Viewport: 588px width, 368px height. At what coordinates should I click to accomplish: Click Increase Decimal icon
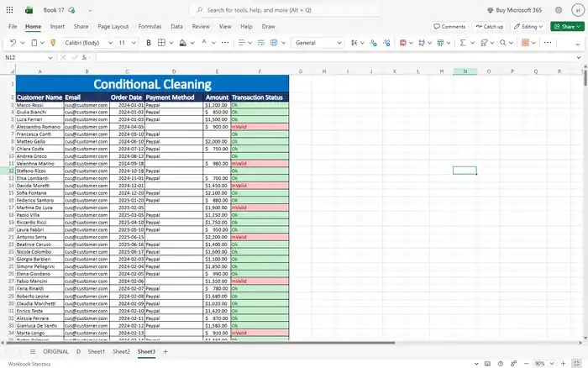click(373, 43)
